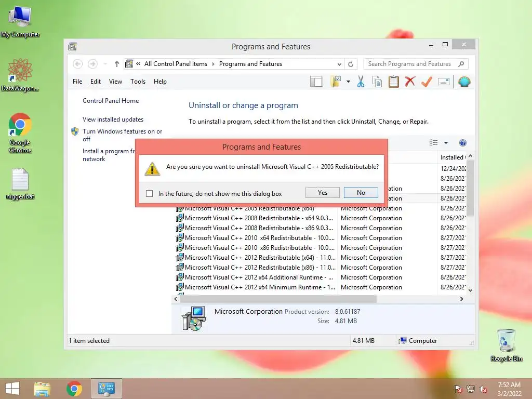Confirm uninstall by clicking Yes
This screenshot has width=532, height=399.
point(322,192)
